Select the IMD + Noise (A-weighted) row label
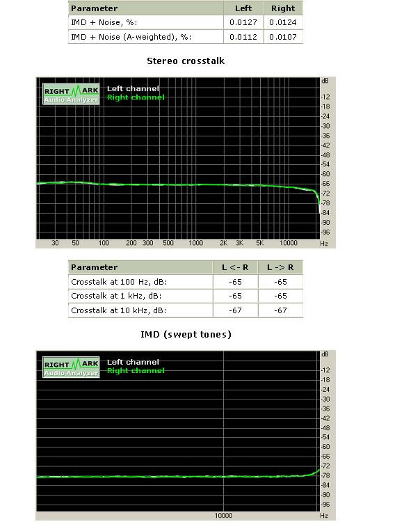 [131, 36]
